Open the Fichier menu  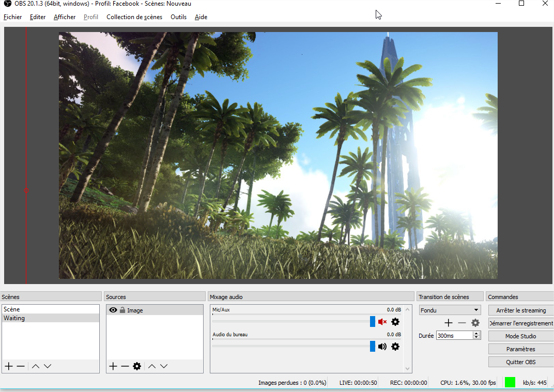pyautogui.click(x=13, y=17)
